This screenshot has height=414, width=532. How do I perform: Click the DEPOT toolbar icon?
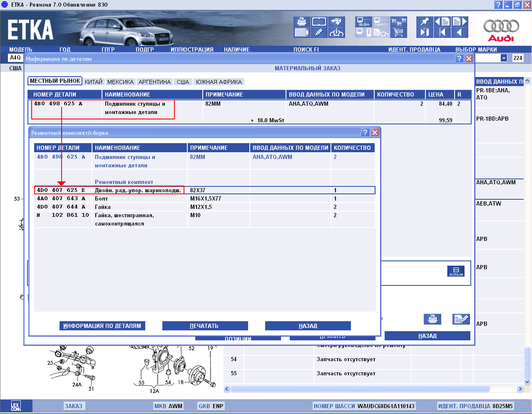point(381,22)
